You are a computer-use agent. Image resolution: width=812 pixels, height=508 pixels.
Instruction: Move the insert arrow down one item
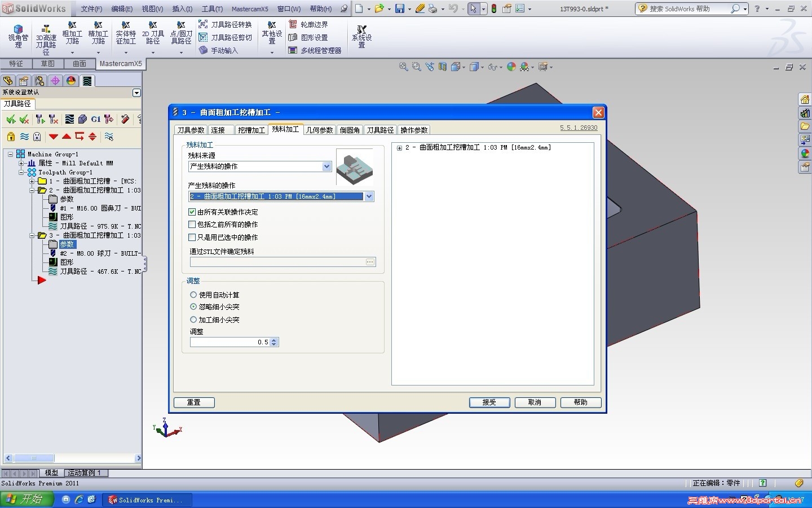point(54,136)
